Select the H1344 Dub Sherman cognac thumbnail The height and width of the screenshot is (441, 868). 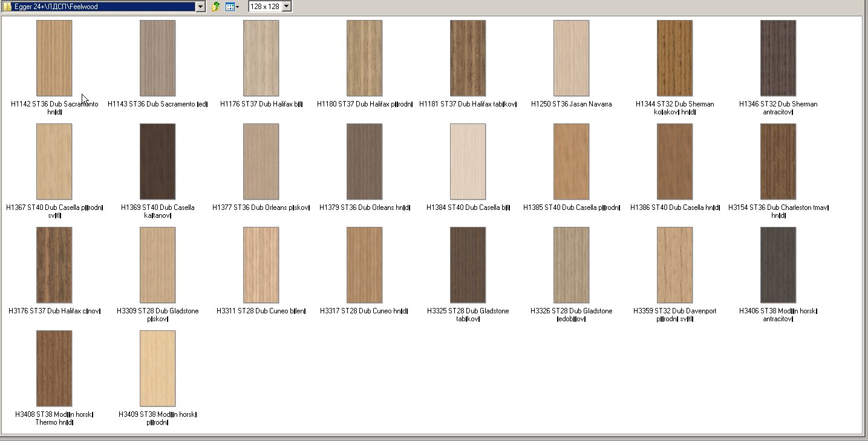pos(675,58)
